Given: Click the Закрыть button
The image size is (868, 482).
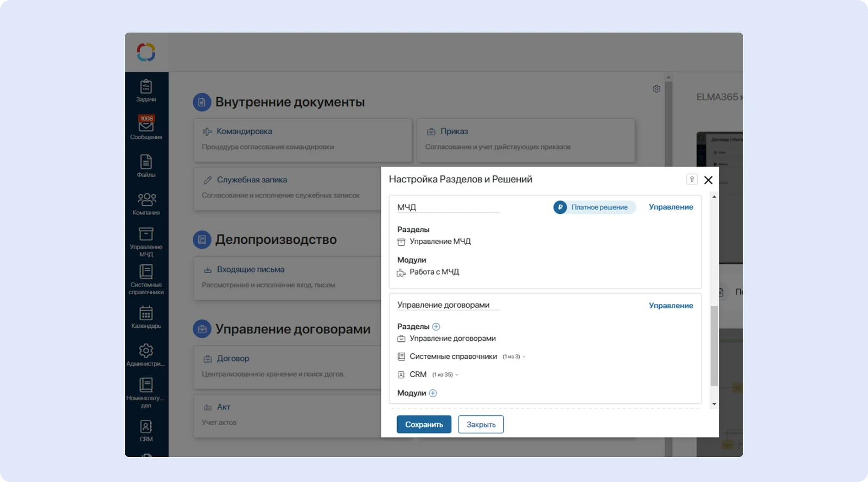Looking at the screenshot, I should pos(481,424).
